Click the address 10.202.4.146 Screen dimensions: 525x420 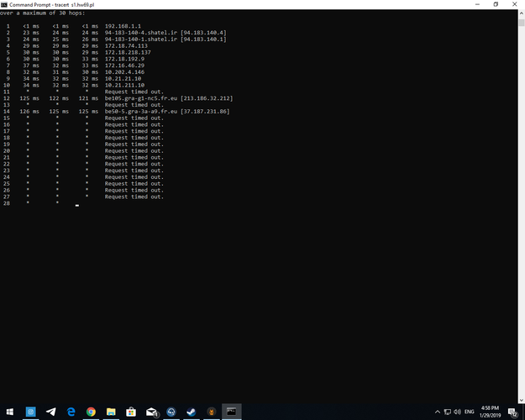coord(124,72)
